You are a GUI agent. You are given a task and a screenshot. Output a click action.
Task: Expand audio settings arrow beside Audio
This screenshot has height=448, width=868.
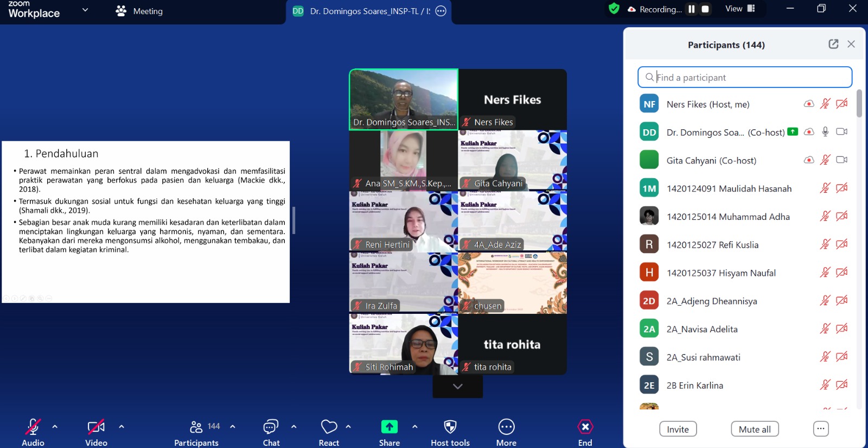point(55,427)
